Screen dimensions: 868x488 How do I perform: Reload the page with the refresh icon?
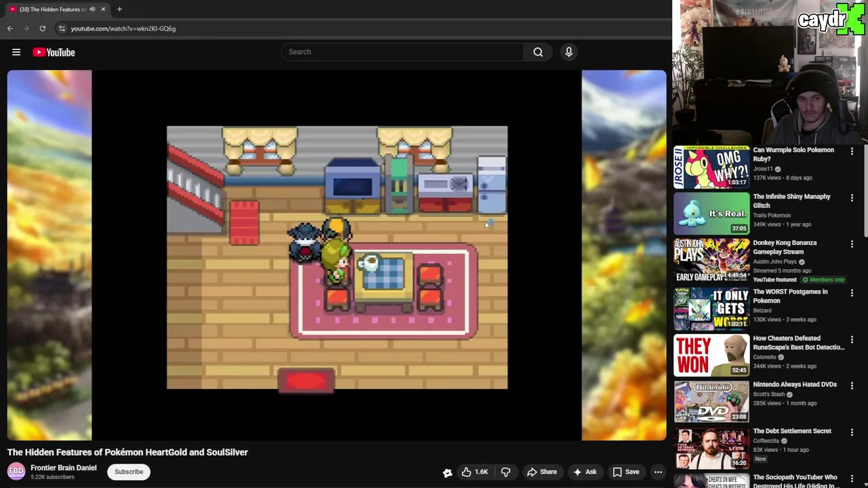42,28
